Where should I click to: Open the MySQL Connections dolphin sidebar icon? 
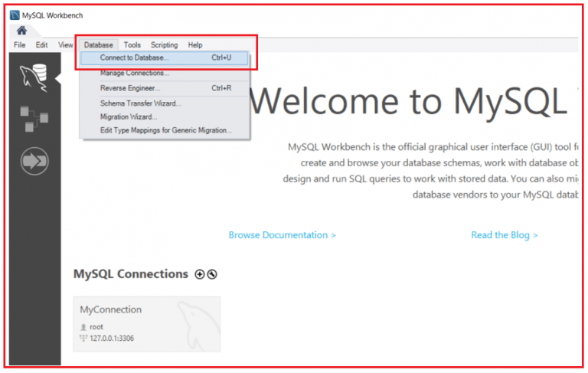pyautogui.click(x=34, y=77)
